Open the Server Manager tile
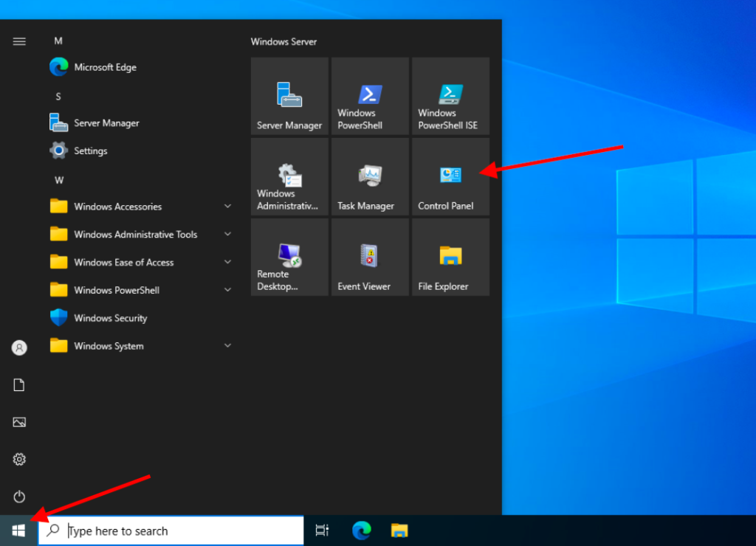 (289, 96)
